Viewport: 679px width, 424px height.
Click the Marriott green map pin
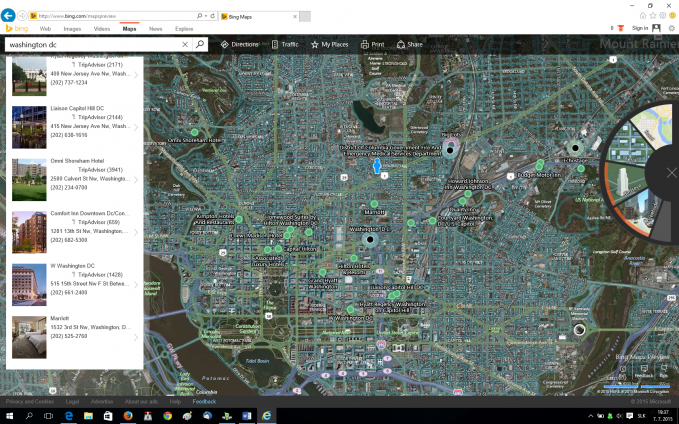click(x=374, y=204)
